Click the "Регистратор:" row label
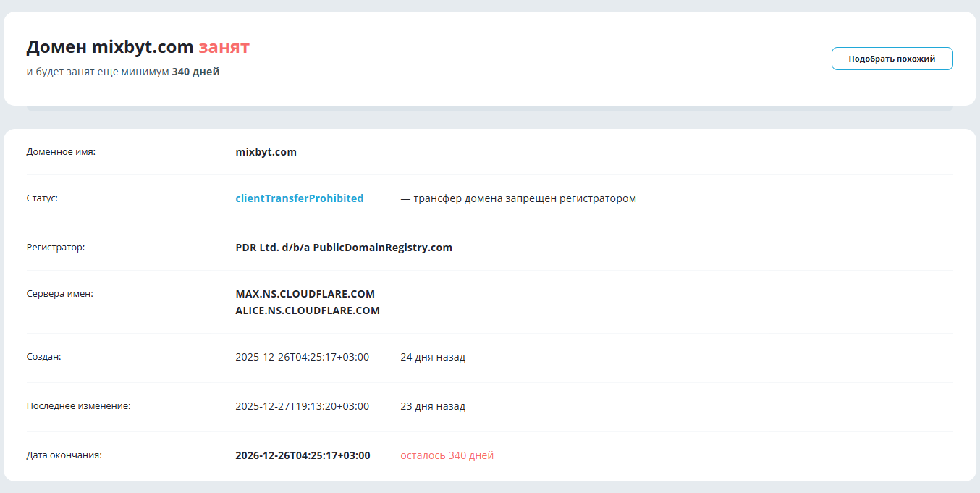This screenshot has width=980, height=493. tap(56, 248)
